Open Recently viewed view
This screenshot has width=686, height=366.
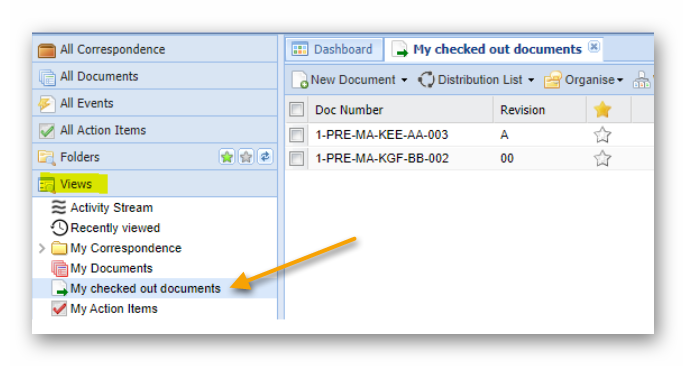coord(115,228)
